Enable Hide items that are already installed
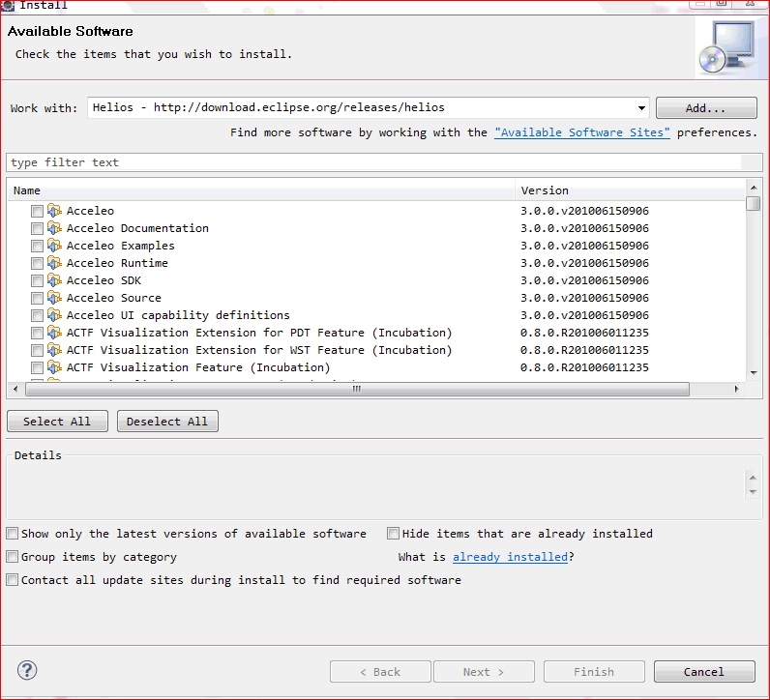This screenshot has height=700, width=770. (394, 534)
